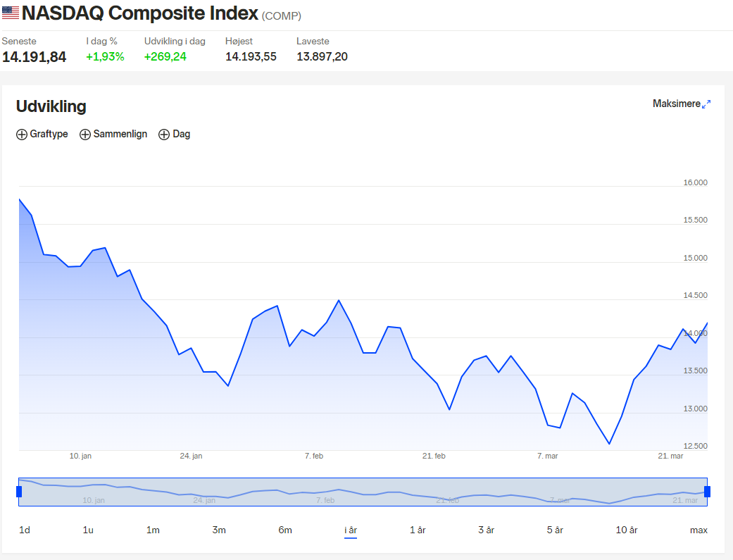733x560 pixels.
Task: Select the 1d time range
Action: [25, 530]
